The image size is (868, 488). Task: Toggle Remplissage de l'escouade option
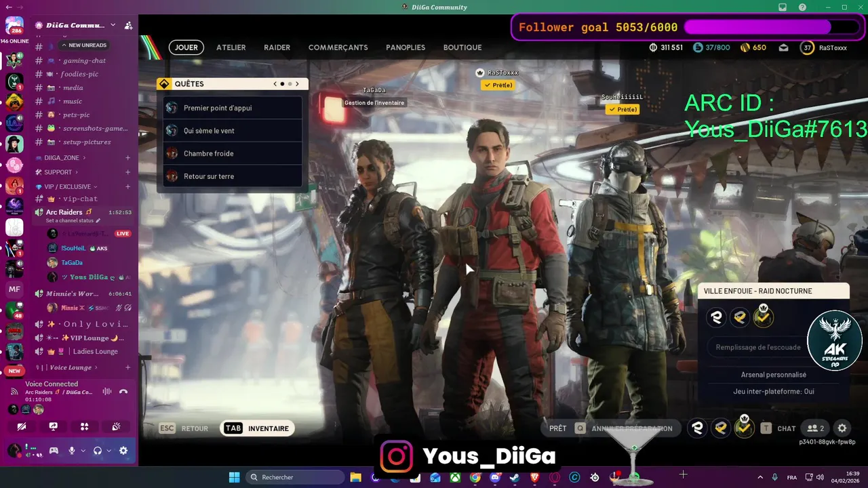(x=758, y=347)
